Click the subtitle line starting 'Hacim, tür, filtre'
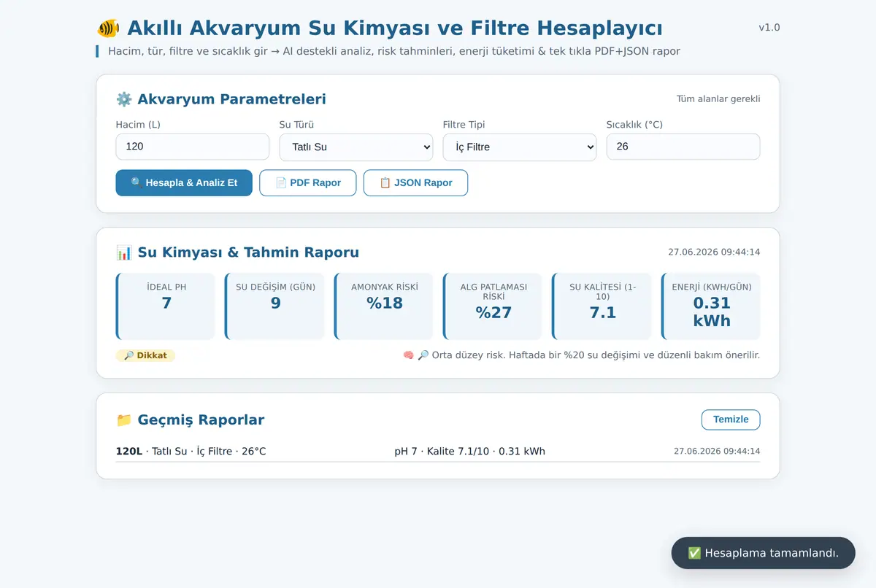876x588 pixels. [x=394, y=51]
